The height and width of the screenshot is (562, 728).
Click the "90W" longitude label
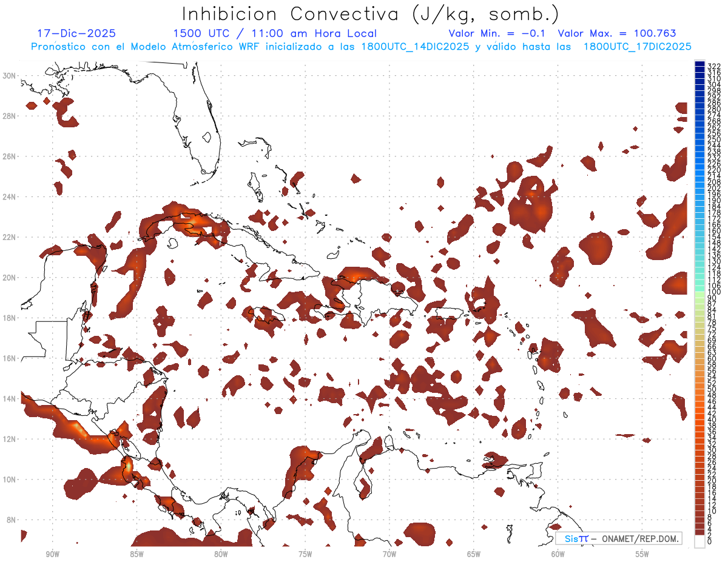tap(53, 554)
